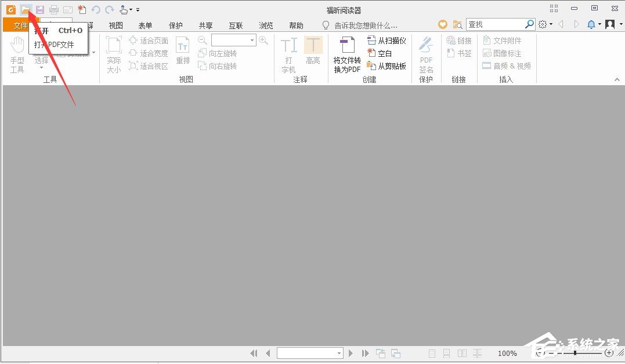The width and height of the screenshot is (625, 364).
Task: Switch to the 视图 ribbon tab
Action: [115, 25]
